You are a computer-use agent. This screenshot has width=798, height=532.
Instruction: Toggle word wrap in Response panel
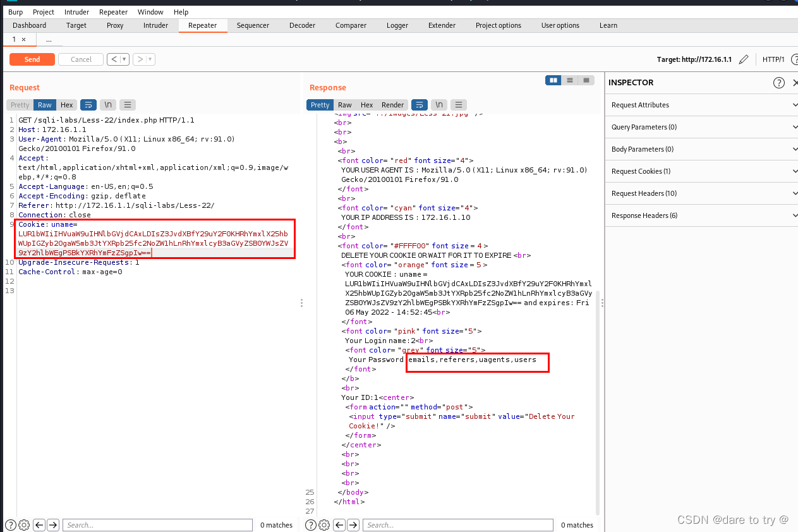tap(419, 105)
